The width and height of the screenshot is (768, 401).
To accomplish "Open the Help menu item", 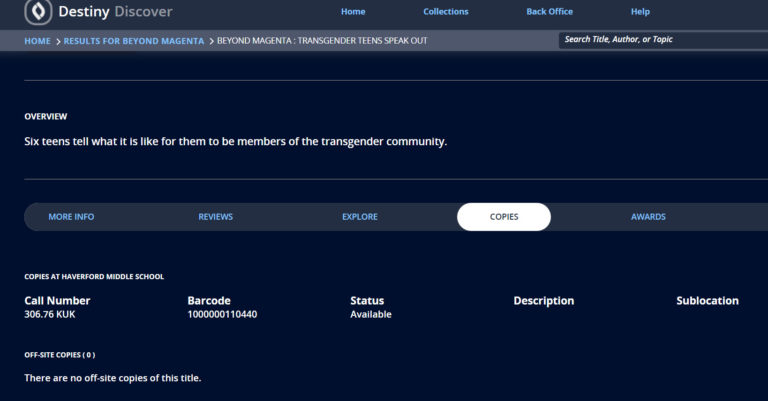I will [x=640, y=12].
